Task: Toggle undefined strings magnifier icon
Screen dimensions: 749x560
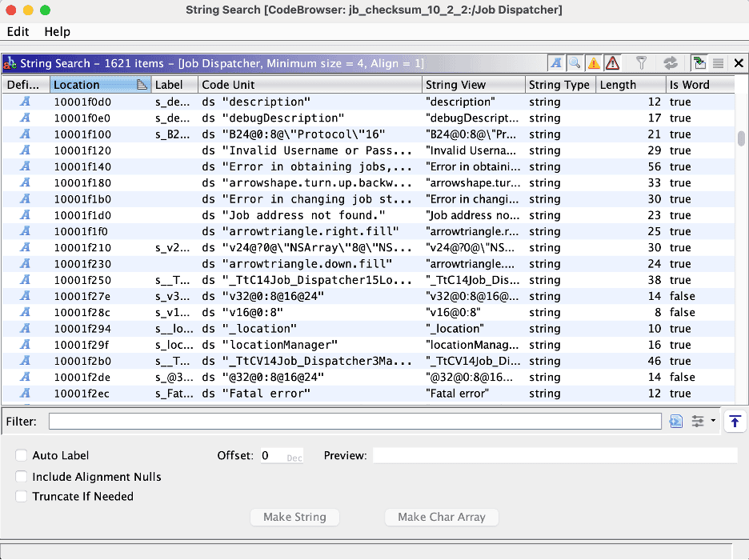Action: [575, 63]
